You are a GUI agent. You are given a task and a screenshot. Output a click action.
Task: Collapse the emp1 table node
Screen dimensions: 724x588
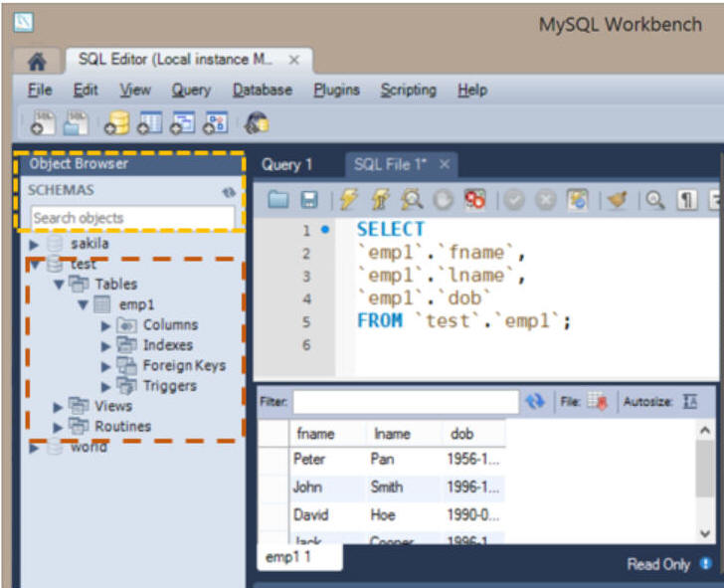[x=83, y=304]
